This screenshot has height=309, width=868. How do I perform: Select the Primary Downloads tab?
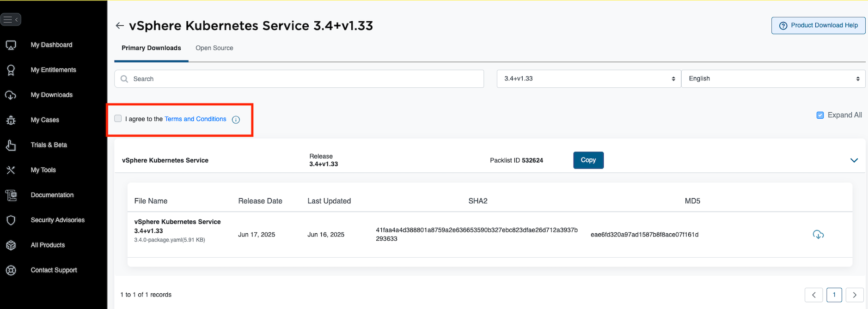151,48
